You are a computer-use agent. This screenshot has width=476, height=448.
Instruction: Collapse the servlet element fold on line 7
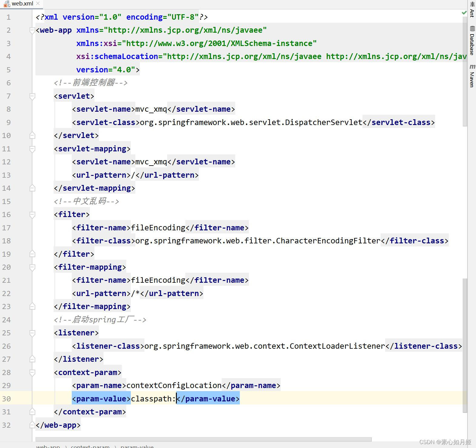coord(32,96)
